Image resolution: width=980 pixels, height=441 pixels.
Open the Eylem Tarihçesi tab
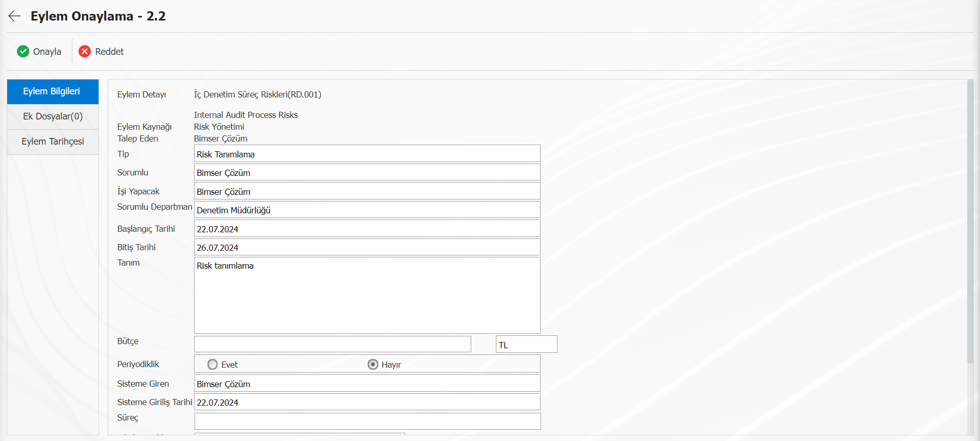coord(53,142)
